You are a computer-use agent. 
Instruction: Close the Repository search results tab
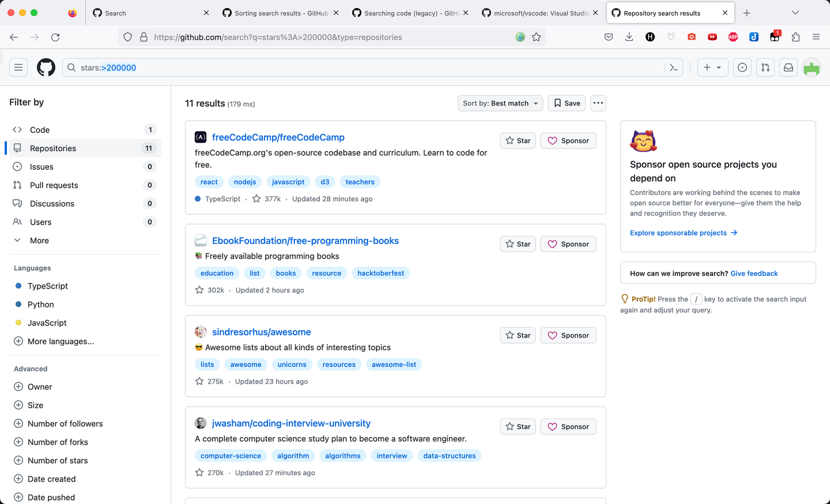(x=725, y=13)
